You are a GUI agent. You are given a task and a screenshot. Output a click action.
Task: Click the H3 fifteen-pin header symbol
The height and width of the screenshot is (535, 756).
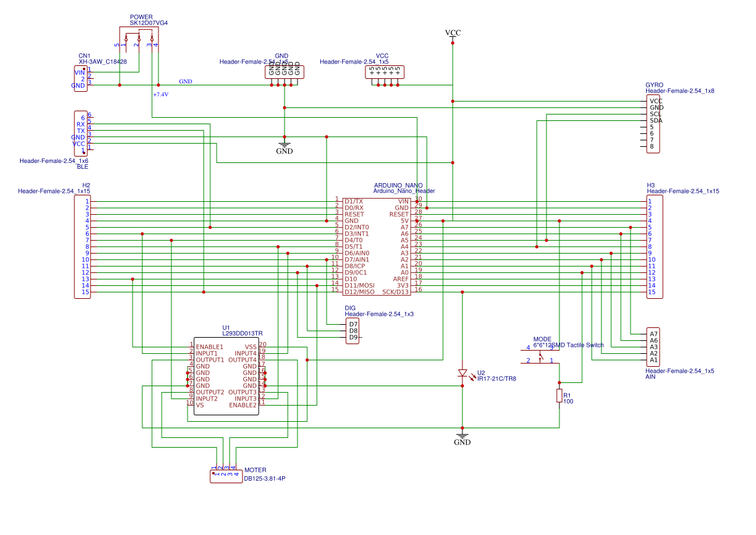point(654,246)
